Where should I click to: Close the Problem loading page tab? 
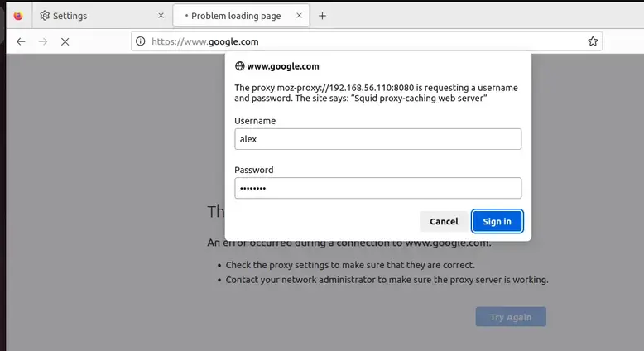(x=299, y=16)
